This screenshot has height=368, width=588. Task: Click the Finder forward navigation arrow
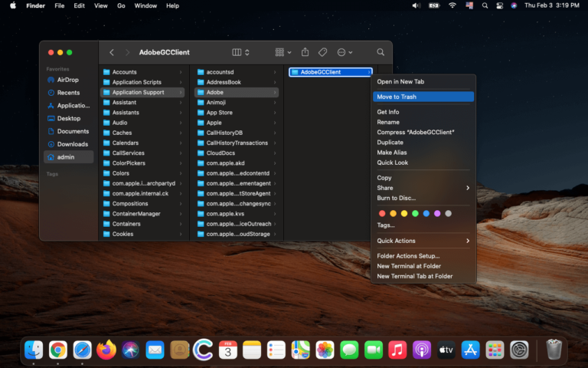pos(128,52)
